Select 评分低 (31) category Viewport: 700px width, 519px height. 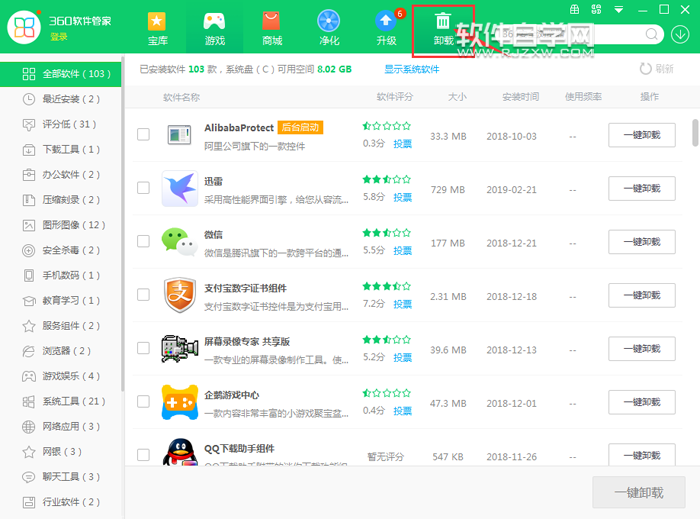point(61,124)
